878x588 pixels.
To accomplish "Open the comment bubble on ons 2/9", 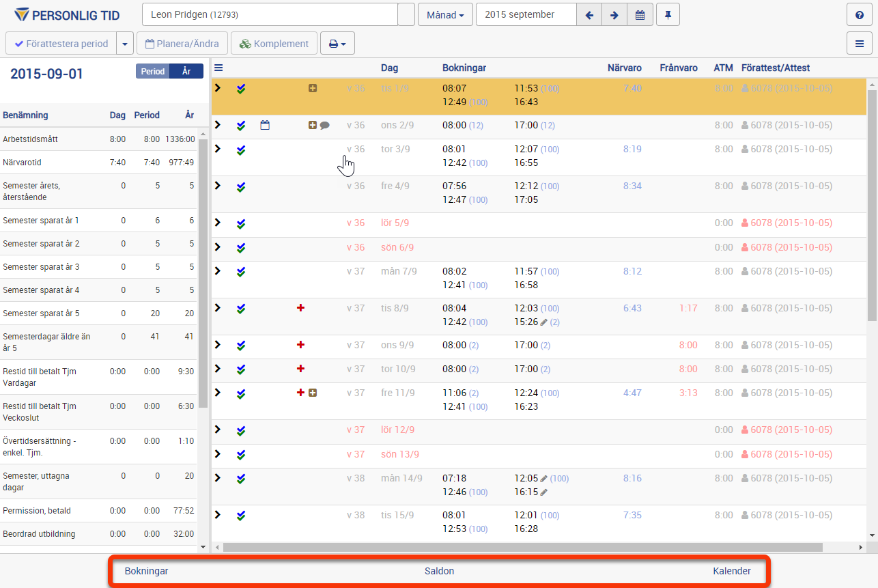I will (x=325, y=125).
